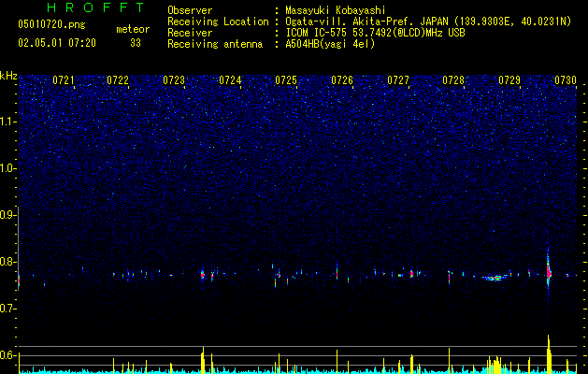Select the Ogata-vill. Akita-Pref. JAPAN location text
Viewport: 588px width, 374px height.
428,22
